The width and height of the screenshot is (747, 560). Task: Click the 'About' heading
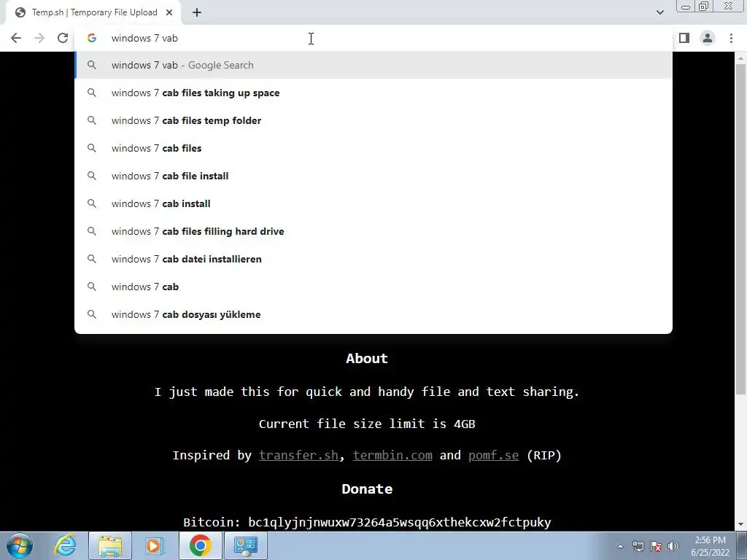pos(367,359)
